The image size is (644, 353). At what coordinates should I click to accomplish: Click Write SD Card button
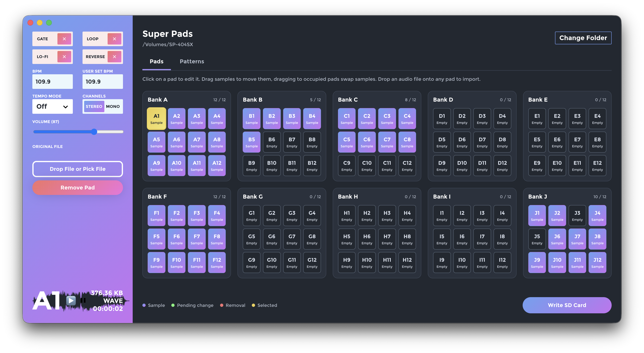tap(567, 305)
